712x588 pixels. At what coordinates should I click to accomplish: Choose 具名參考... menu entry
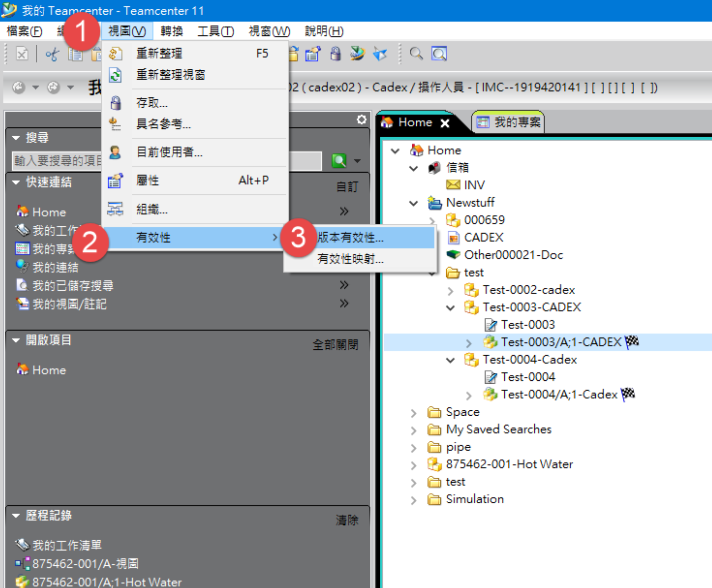(x=196, y=124)
